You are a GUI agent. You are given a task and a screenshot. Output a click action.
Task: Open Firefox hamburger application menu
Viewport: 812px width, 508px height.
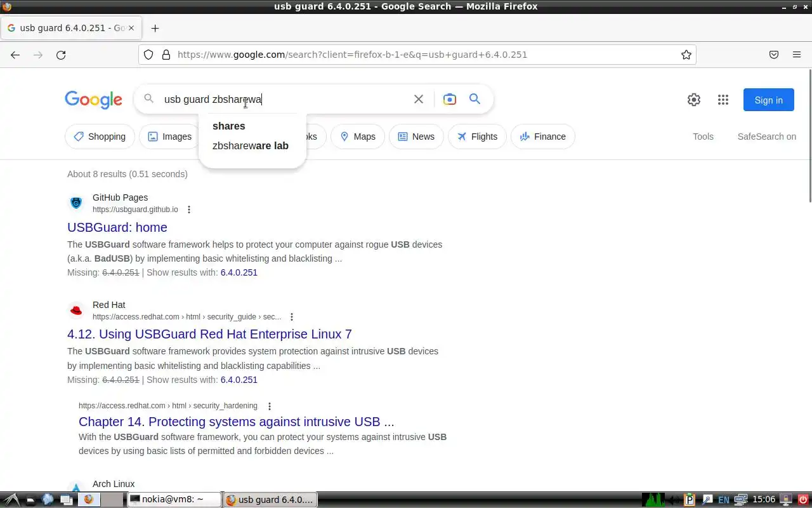tap(797, 55)
